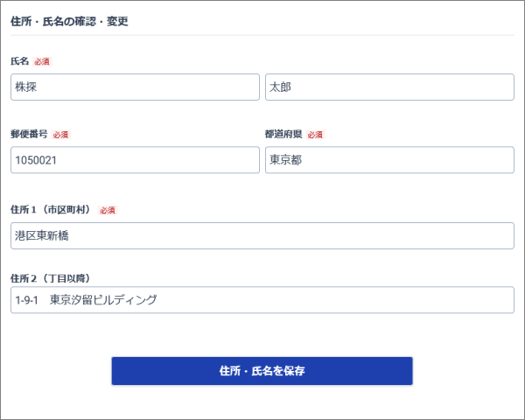The image size is (525, 420).
Task: Click the 必須 badge beside 住所1
Action: pyautogui.click(x=108, y=210)
